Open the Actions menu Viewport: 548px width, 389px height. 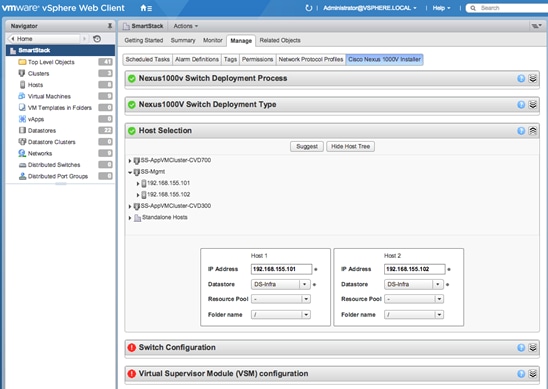[186, 26]
